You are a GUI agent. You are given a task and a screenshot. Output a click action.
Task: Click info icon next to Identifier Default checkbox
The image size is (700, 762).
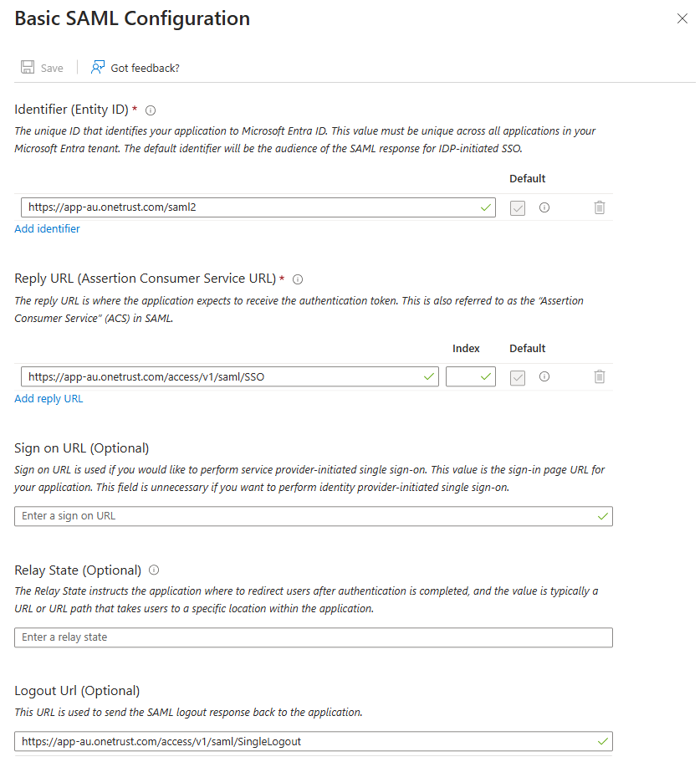point(544,207)
